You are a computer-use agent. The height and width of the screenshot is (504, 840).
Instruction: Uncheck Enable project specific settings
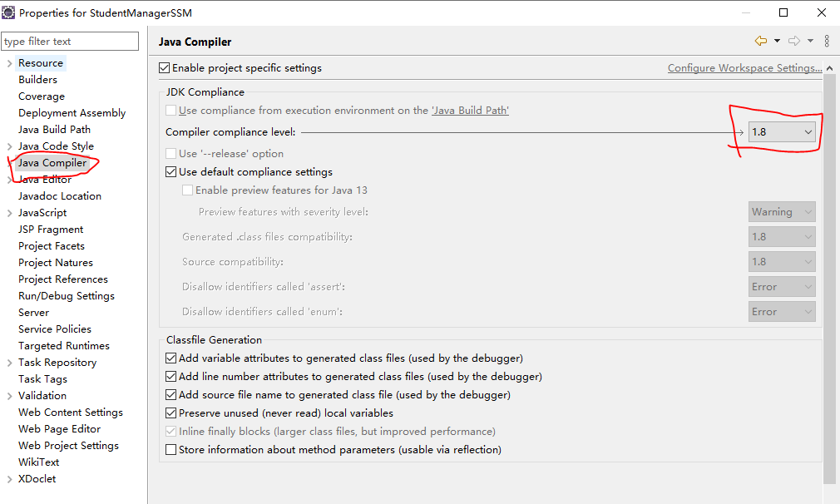(165, 68)
